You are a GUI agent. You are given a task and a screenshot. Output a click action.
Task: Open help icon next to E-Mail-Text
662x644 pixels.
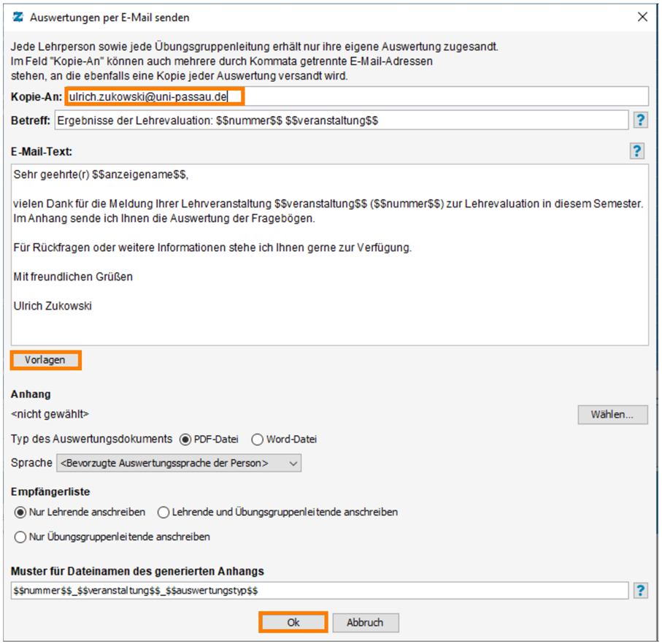636,150
